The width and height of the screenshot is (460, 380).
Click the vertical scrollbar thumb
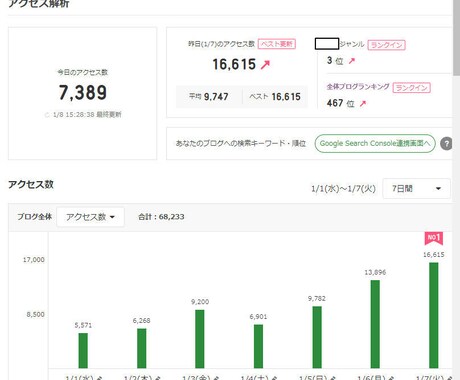pyautogui.click(x=456, y=37)
